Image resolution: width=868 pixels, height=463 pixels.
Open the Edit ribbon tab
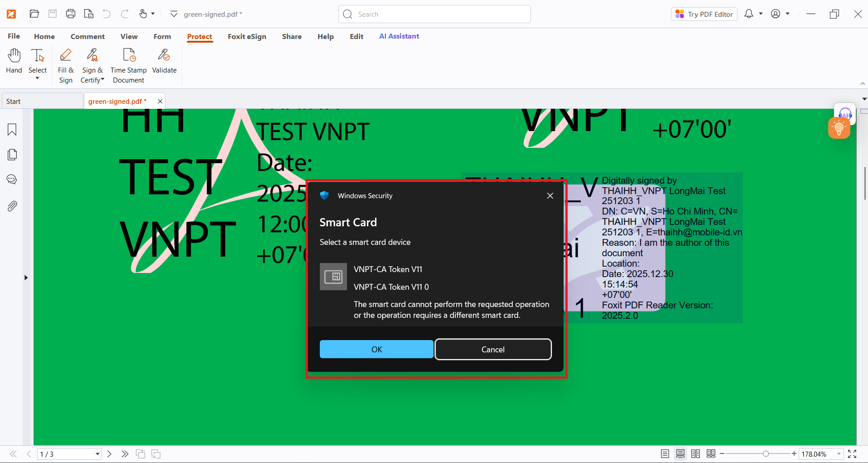click(x=357, y=36)
